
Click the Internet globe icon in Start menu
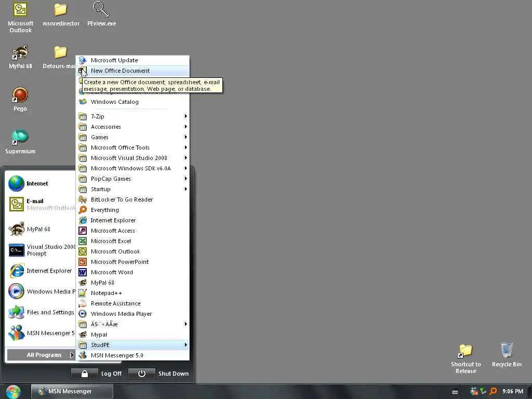[16, 183]
